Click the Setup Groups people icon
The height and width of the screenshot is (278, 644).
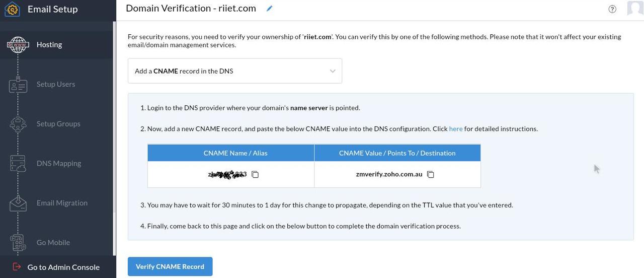tap(18, 124)
